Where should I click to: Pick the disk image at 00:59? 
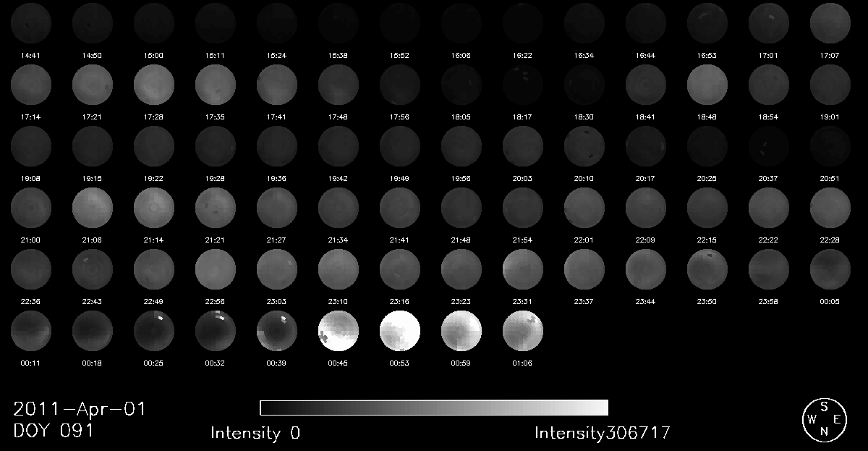(461, 331)
